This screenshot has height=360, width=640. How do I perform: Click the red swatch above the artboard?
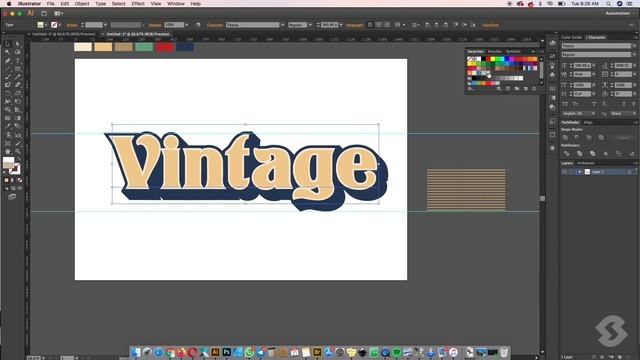(164, 47)
